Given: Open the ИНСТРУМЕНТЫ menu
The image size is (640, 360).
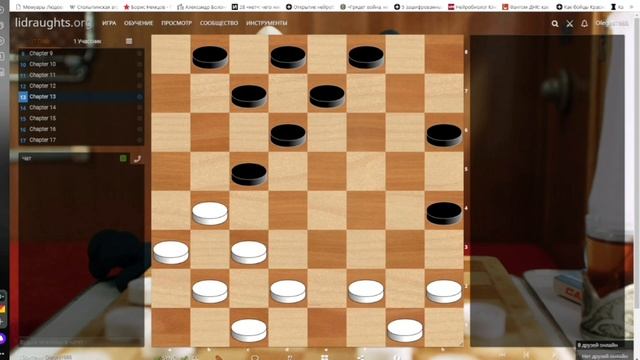Looking at the screenshot, I should point(267,23).
